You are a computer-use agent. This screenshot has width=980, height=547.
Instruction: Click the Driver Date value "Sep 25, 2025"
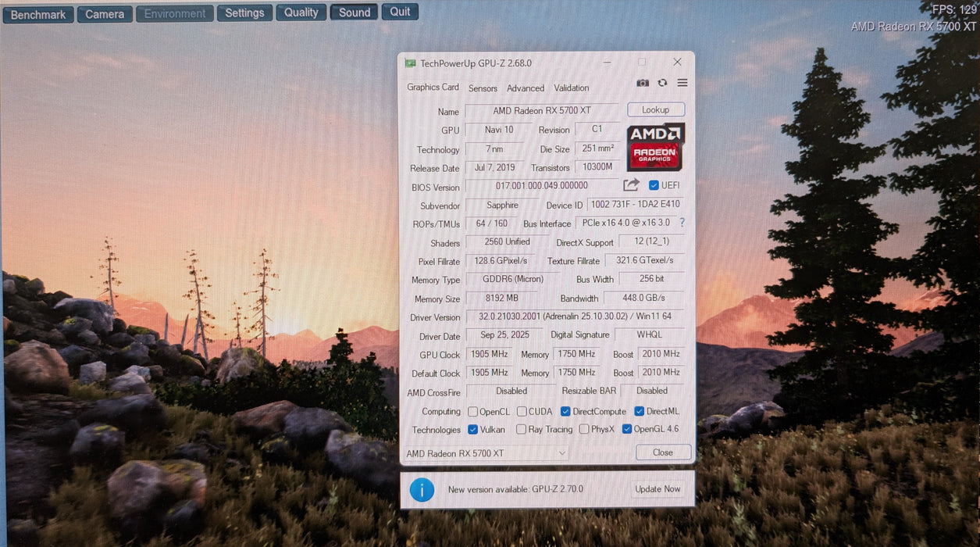504,335
